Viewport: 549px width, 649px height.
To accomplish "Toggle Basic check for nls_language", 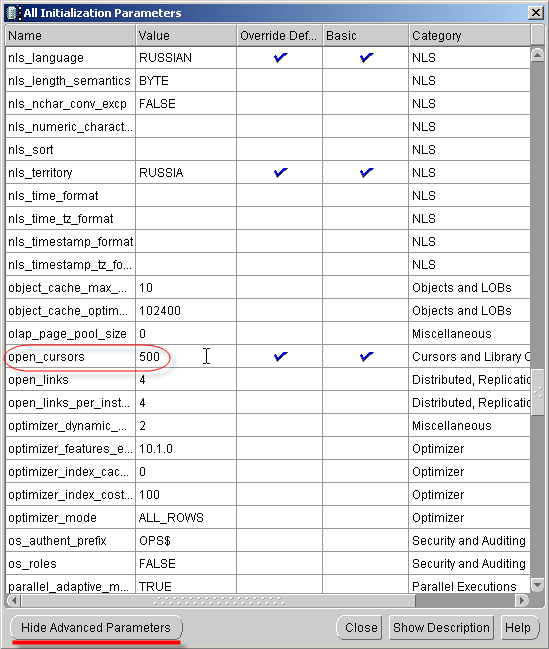I will coord(366,57).
